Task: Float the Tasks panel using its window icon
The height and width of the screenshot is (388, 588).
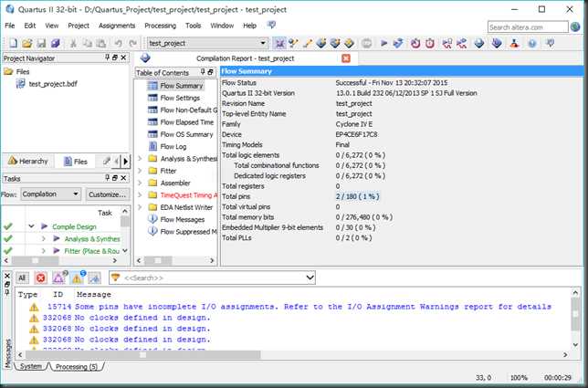Action: pos(115,178)
